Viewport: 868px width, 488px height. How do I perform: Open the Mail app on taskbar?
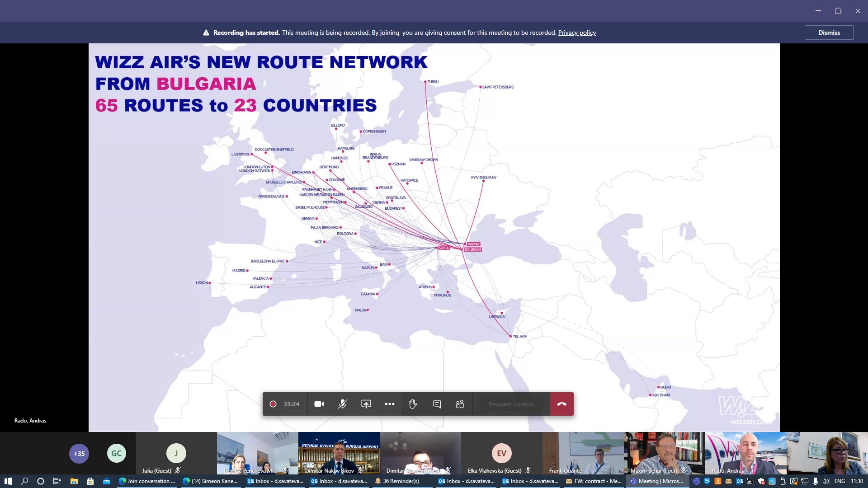tap(107, 481)
